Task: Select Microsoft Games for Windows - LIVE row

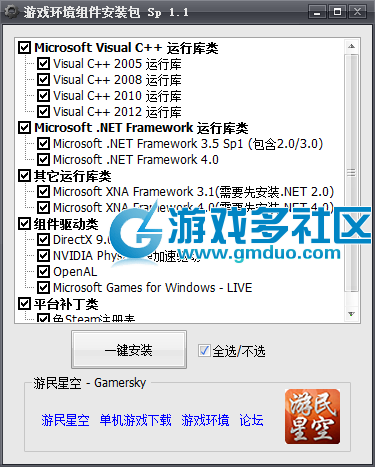Action: tap(153, 288)
